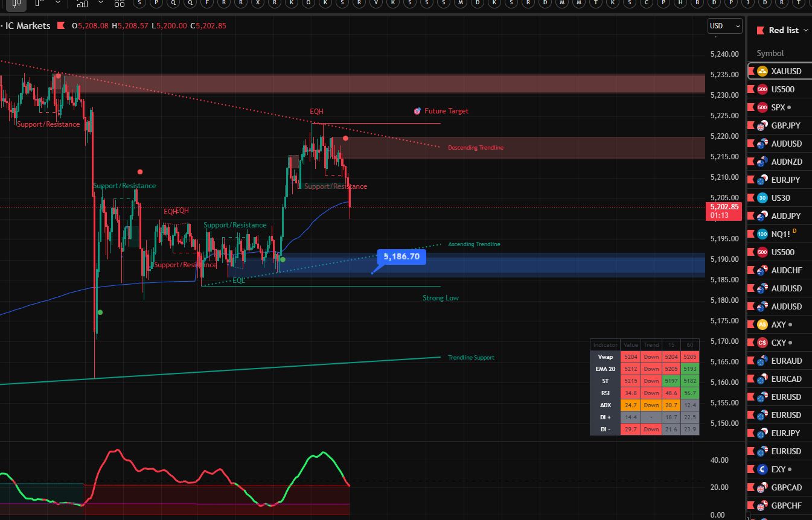Screen dimensions: 812x520
Task: Expand the Red list watchlist dropdown
Action: point(805,30)
